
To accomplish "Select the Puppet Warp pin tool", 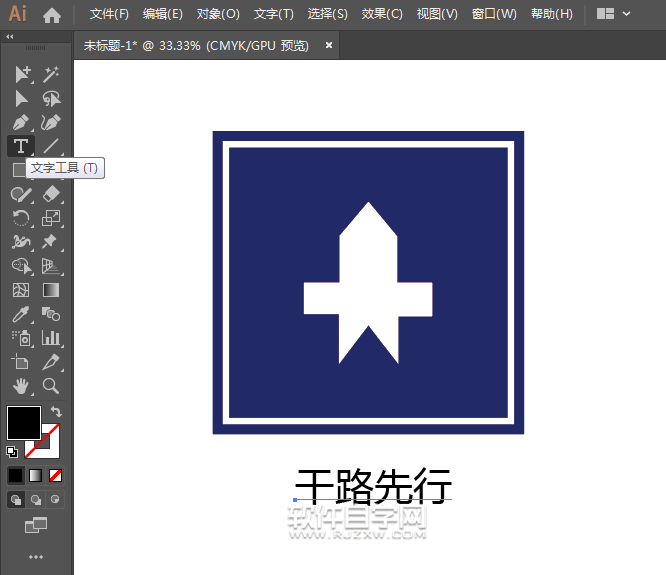I will click(51, 242).
